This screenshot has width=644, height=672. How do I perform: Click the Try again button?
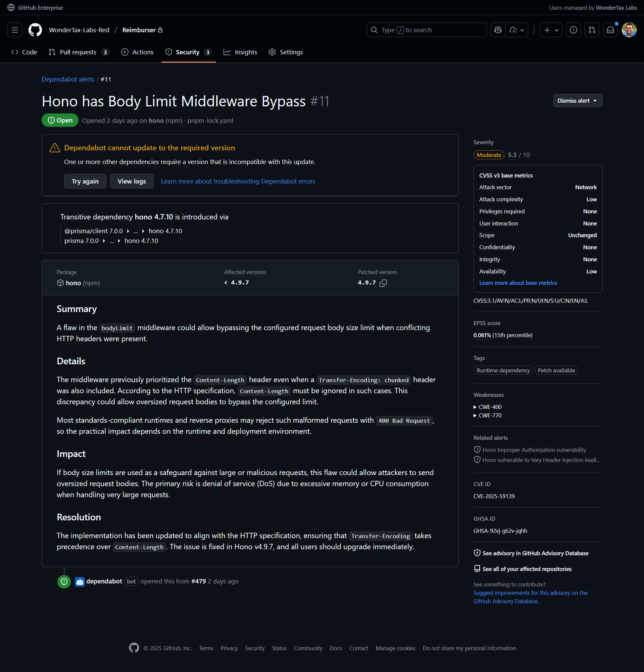(85, 182)
